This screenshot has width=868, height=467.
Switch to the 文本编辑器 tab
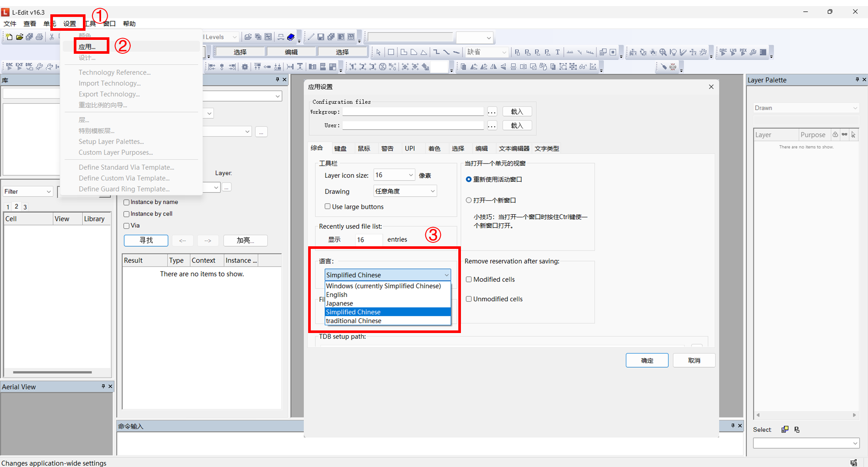pos(514,148)
